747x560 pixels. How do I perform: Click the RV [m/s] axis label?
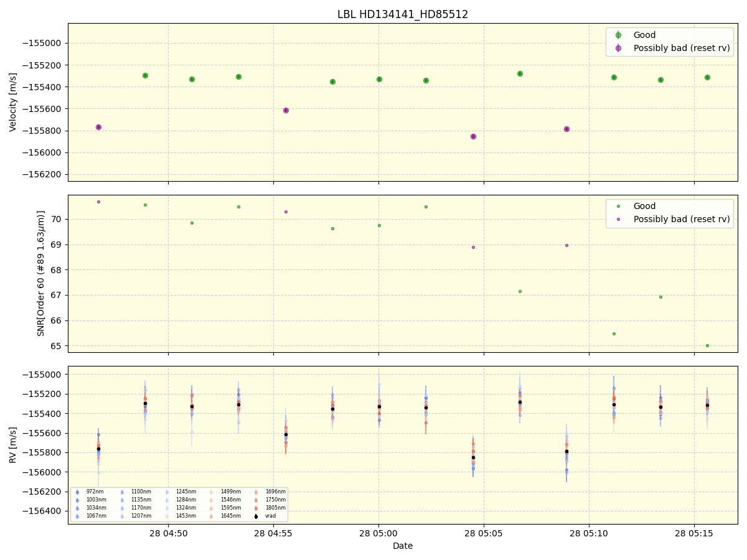coord(13,445)
